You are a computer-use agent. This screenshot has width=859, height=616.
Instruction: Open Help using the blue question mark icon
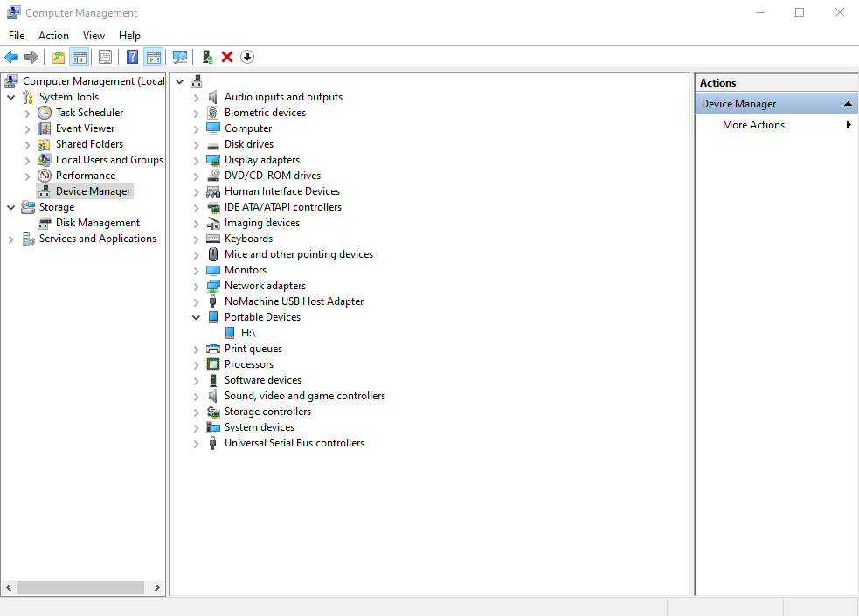pyautogui.click(x=132, y=56)
